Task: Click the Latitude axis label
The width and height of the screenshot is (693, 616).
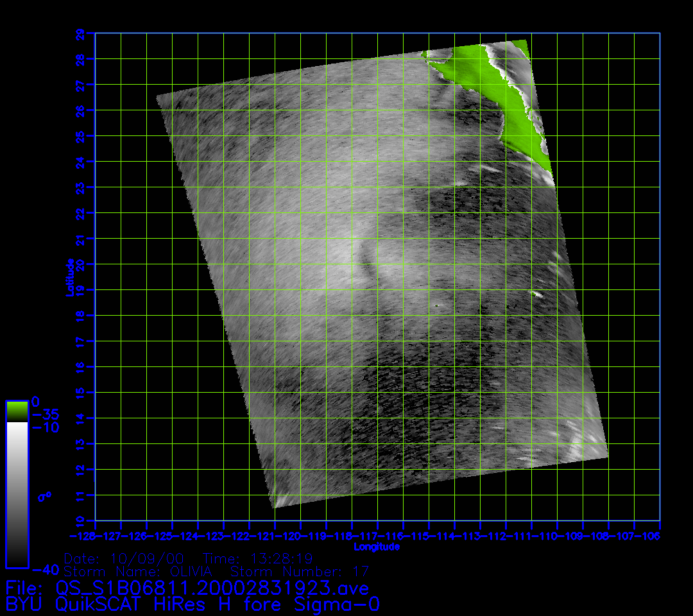Action: pos(69,277)
